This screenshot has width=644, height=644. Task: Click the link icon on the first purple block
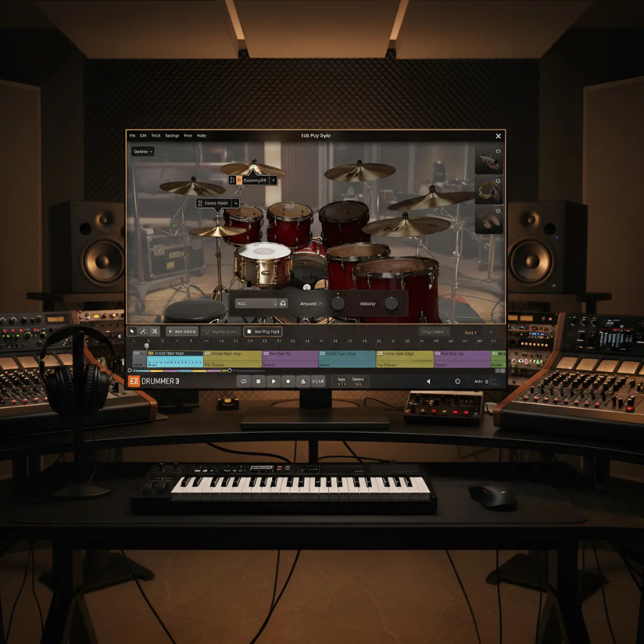pos(265,353)
